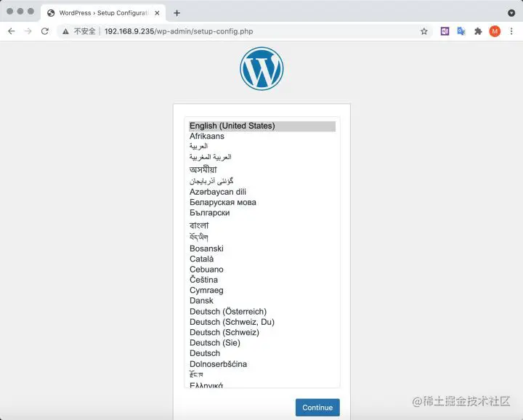
Task: Bookmark this page with the star
Action: coord(424,31)
